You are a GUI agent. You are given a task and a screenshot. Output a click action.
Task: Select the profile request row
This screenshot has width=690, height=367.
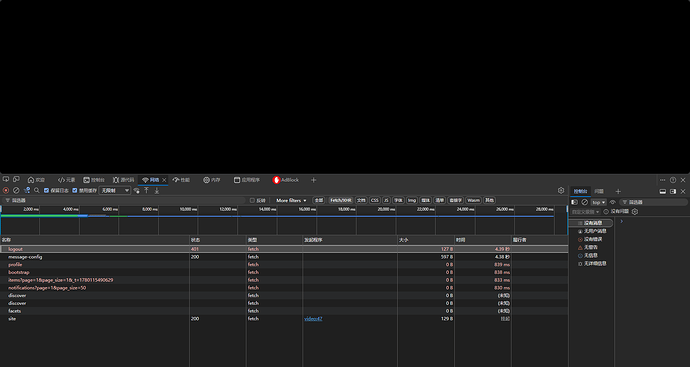284,264
